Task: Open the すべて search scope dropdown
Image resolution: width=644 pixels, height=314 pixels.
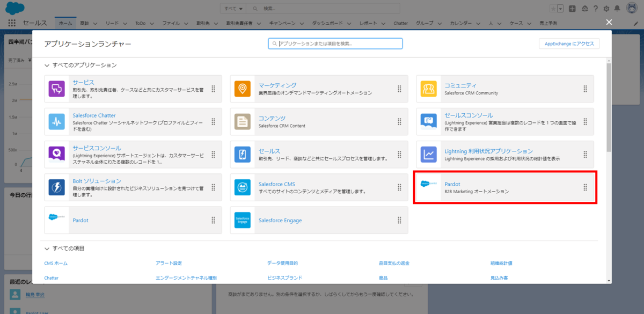Action: point(233,9)
